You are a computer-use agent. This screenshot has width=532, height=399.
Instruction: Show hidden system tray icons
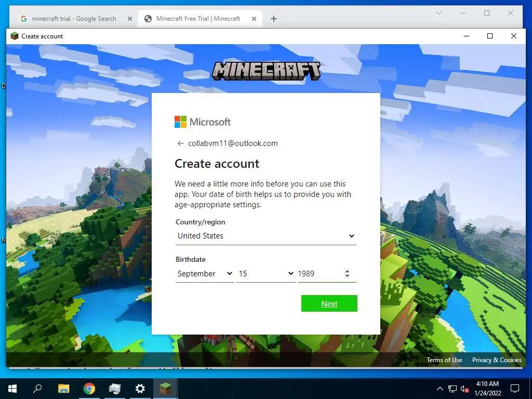click(x=440, y=389)
